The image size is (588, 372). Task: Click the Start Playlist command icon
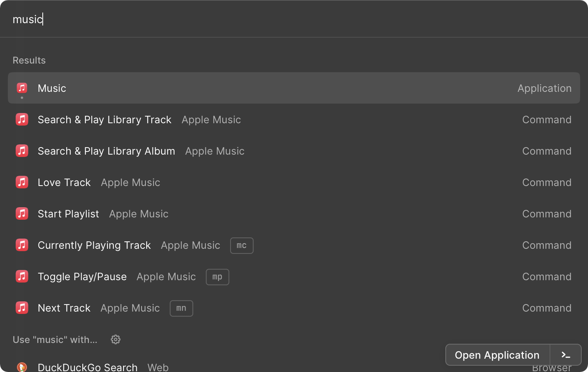click(22, 213)
